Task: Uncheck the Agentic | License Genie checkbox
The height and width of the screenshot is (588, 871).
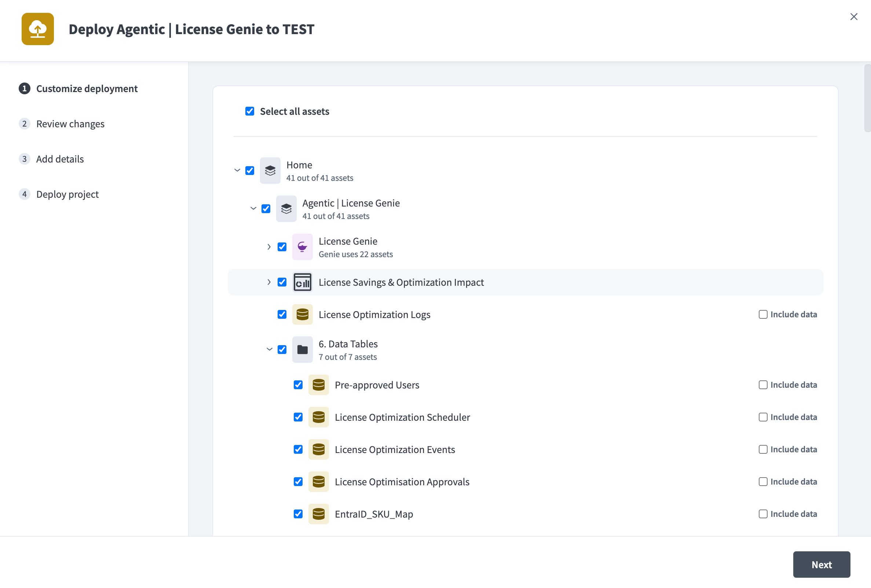Action: click(x=266, y=209)
